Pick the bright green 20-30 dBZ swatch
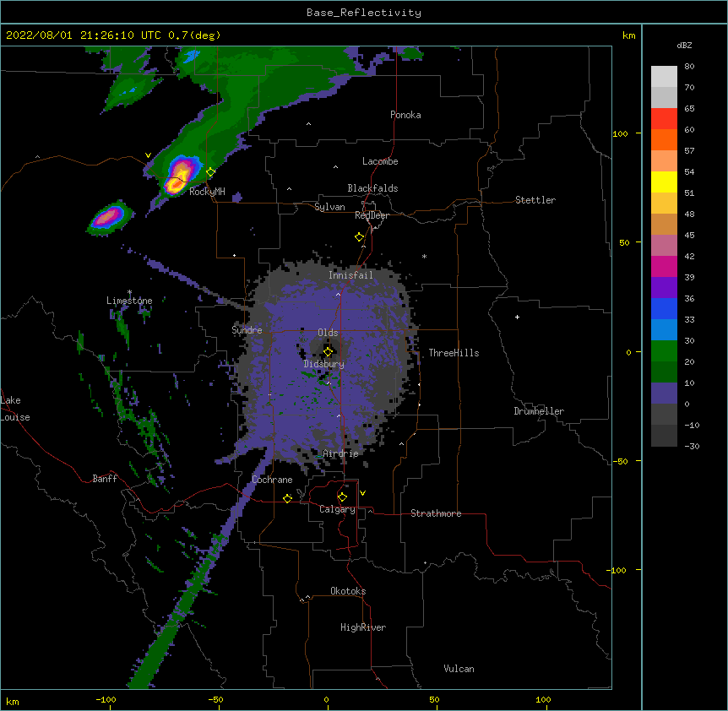 tap(664, 351)
